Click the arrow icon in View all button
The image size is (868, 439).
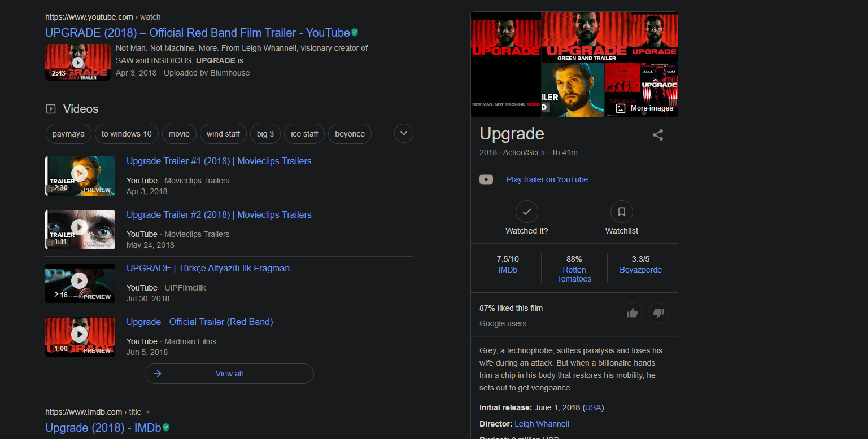[158, 374]
